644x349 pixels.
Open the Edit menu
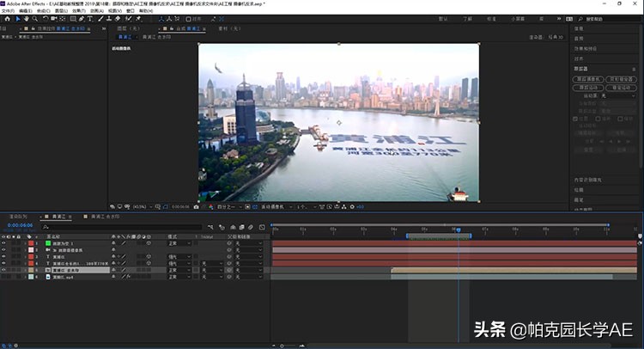pos(26,10)
